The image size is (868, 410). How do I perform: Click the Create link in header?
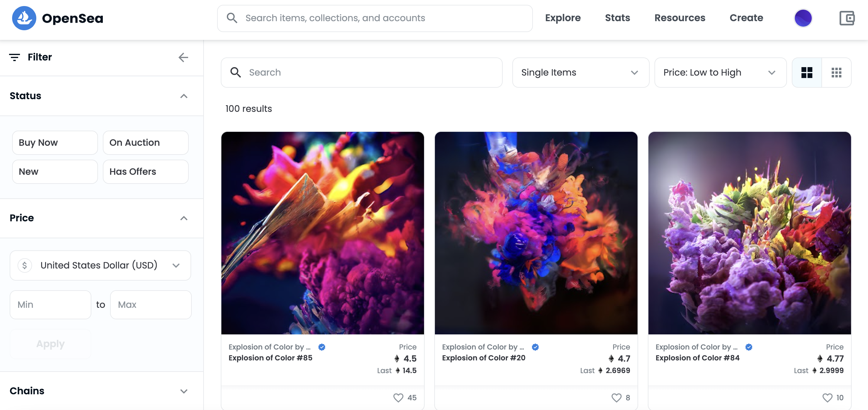[746, 18]
